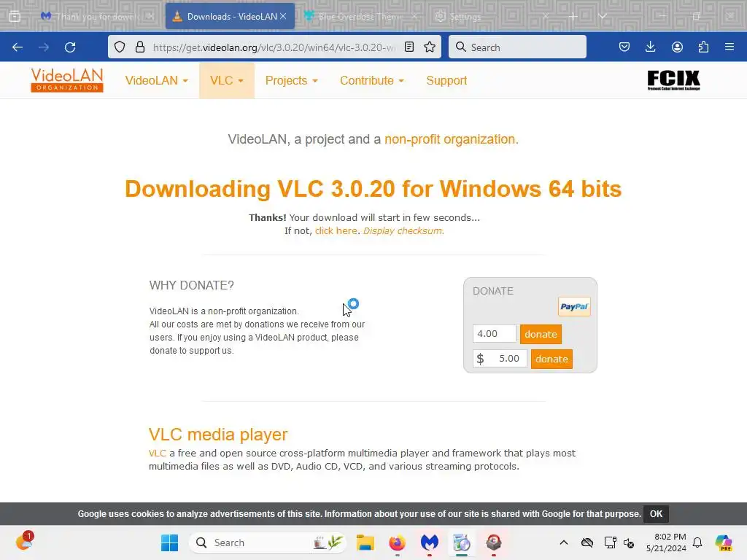The image size is (747, 560).
Task: Open the extensions puzzle icon
Action: [703, 47]
